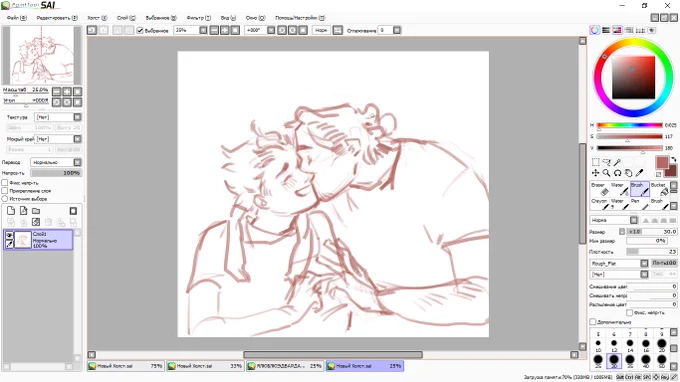This screenshot has width=680, height=382.
Task: Hide Слой1 with the eye icon
Action: coord(9,235)
